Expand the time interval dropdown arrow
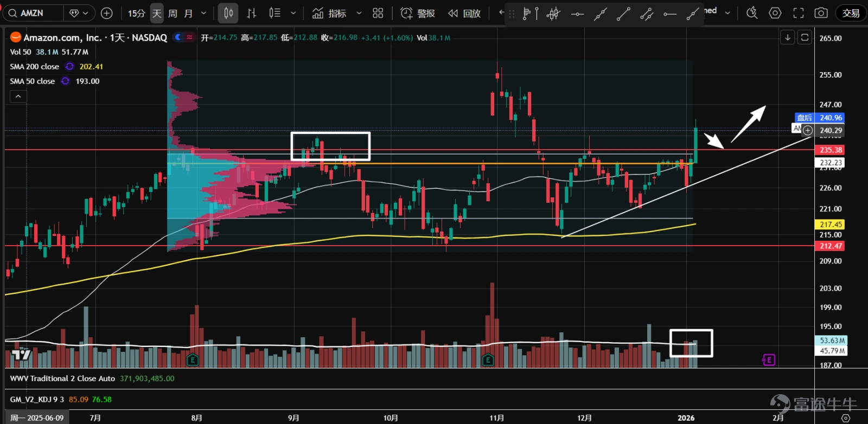Image resolution: width=868 pixels, height=424 pixels. coord(203,13)
